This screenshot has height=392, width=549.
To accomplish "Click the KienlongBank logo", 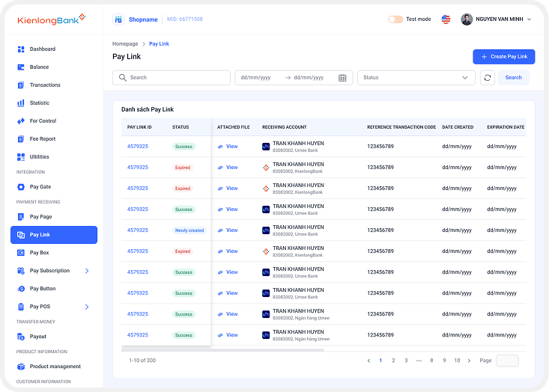I will pos(52,19).
